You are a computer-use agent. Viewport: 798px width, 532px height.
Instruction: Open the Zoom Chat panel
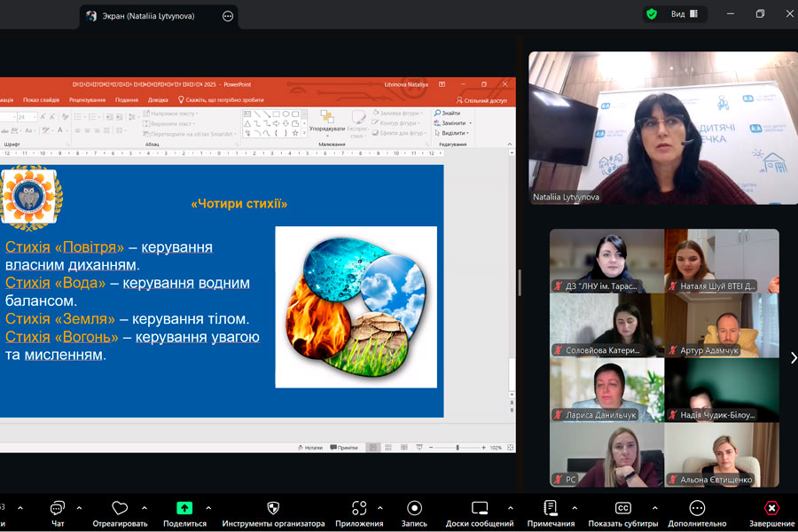(58, 509)
